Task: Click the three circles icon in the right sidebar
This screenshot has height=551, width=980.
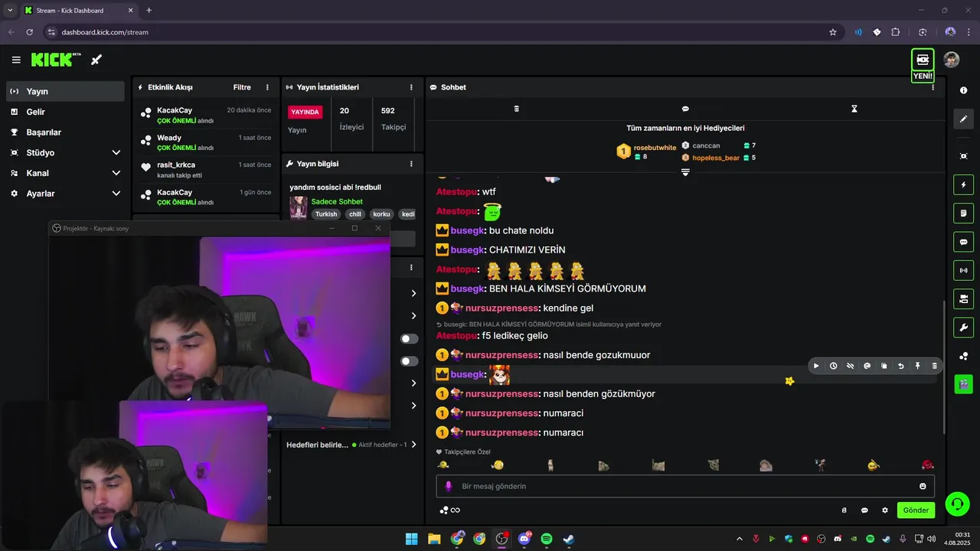Action: click(x=963, y=356)
